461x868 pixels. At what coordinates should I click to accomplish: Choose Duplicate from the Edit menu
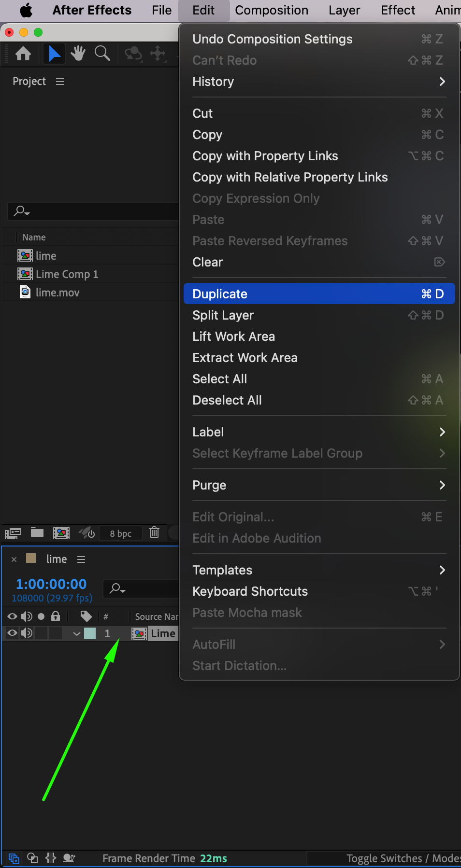pyautogui.click(x=318, y=294)
